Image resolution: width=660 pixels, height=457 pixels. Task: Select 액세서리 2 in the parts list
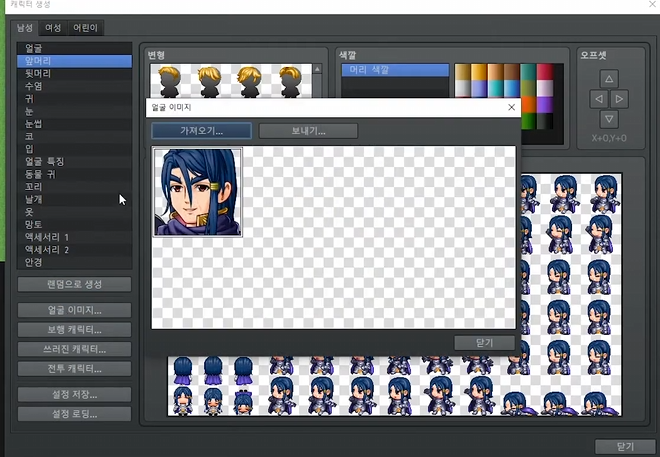75,250
